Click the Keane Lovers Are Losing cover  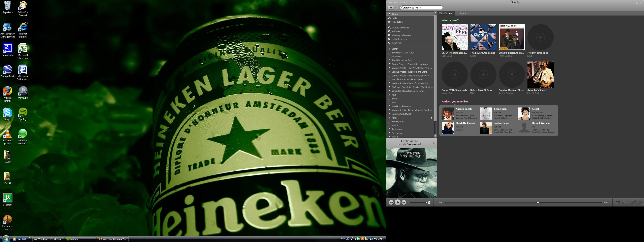point(483,37)
